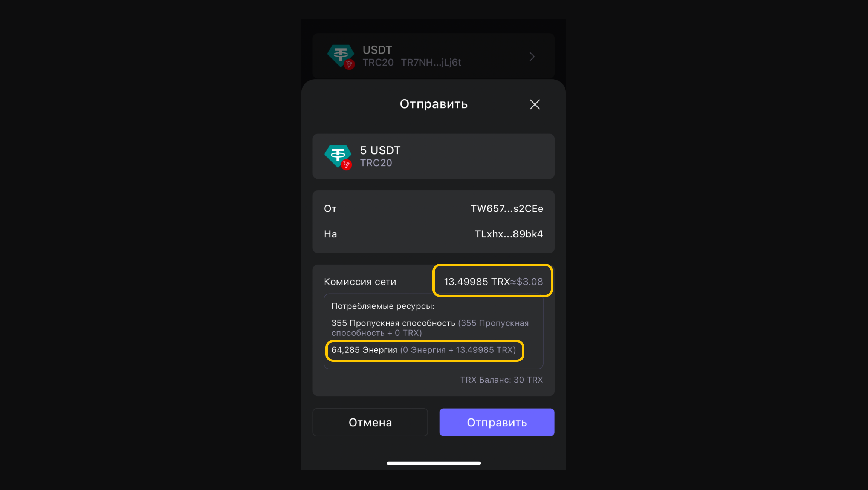Click the TRON badge on the 5 USDT icon
868x490 pixels.
point(346,165)
